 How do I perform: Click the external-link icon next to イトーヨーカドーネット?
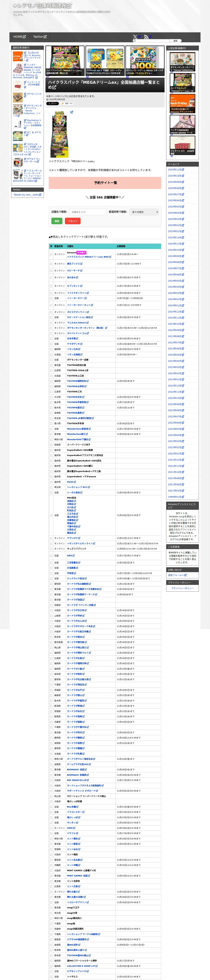pyautogui.click(x=92, y=305)
